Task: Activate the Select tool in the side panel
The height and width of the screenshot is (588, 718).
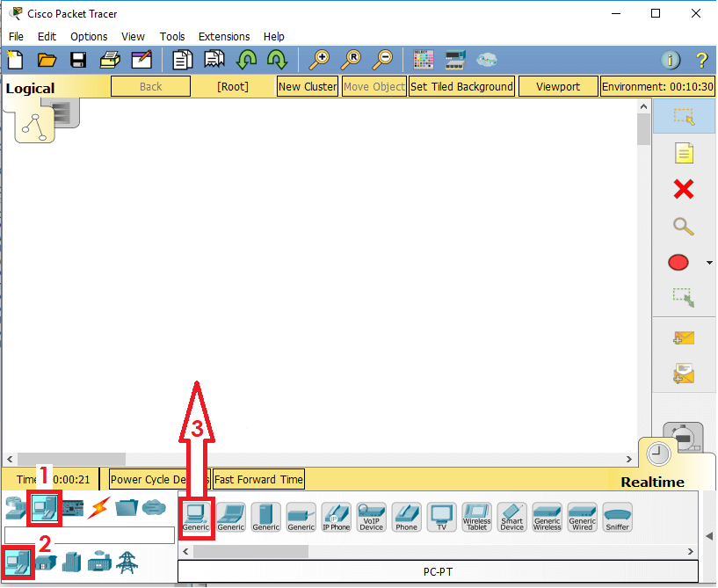Action: pyautogui.click(x=684, y=116)
